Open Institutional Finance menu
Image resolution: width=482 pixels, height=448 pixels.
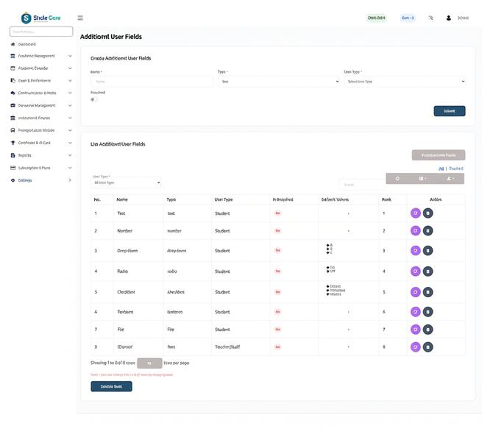point(41,118)
